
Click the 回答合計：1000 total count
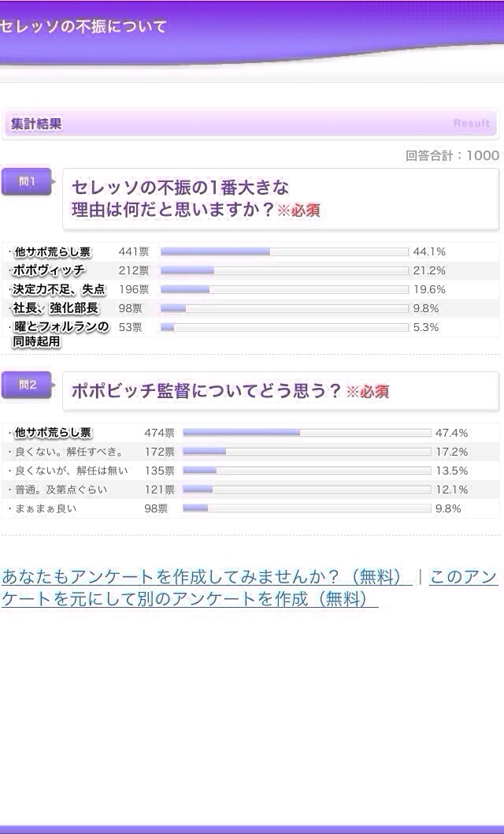pyautogui.click(x=452, y=155)
